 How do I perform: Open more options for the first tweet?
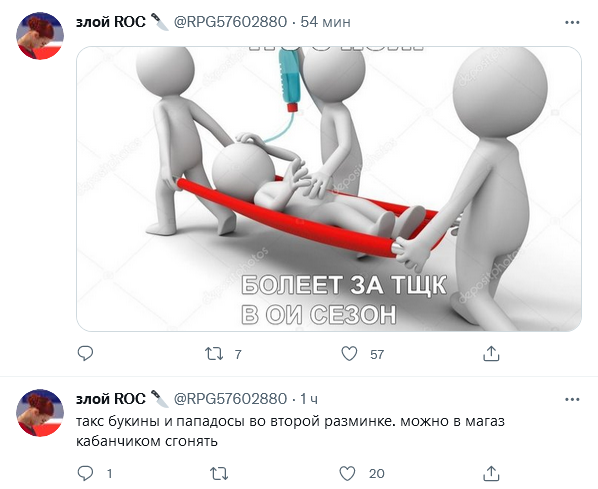pyautogui.click(x=572, y=23)
